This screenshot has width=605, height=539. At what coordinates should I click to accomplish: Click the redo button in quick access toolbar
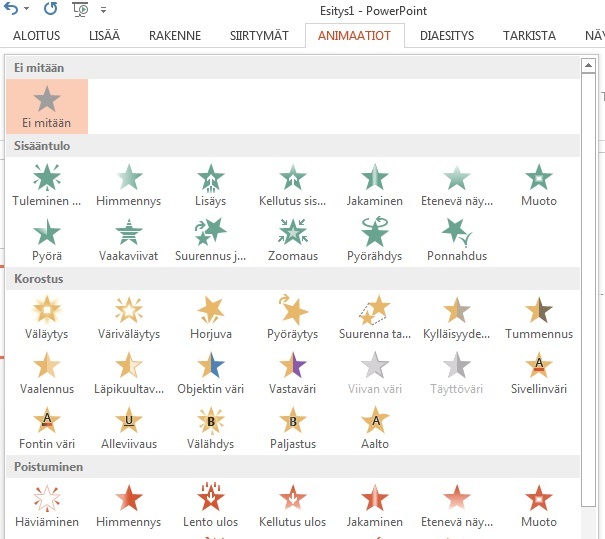(51, 9)
